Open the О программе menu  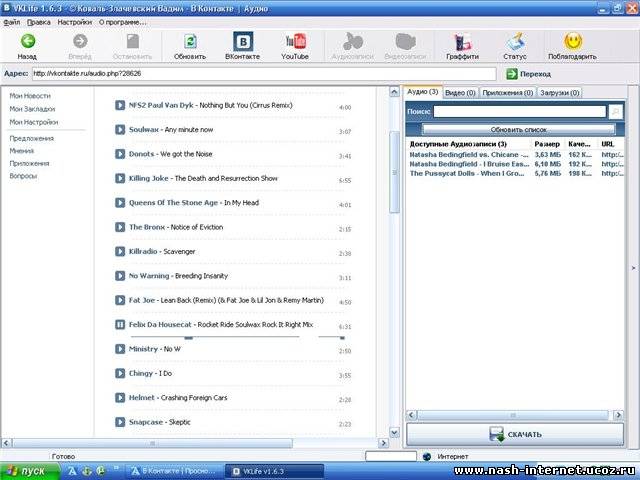(x=122, y=22)
